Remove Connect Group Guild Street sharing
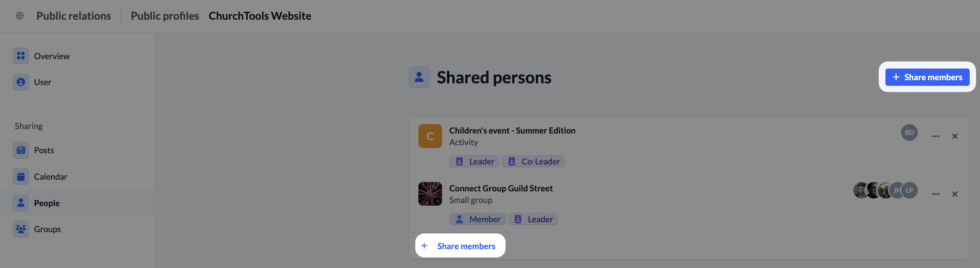980x268 pixels. [955, 194]
